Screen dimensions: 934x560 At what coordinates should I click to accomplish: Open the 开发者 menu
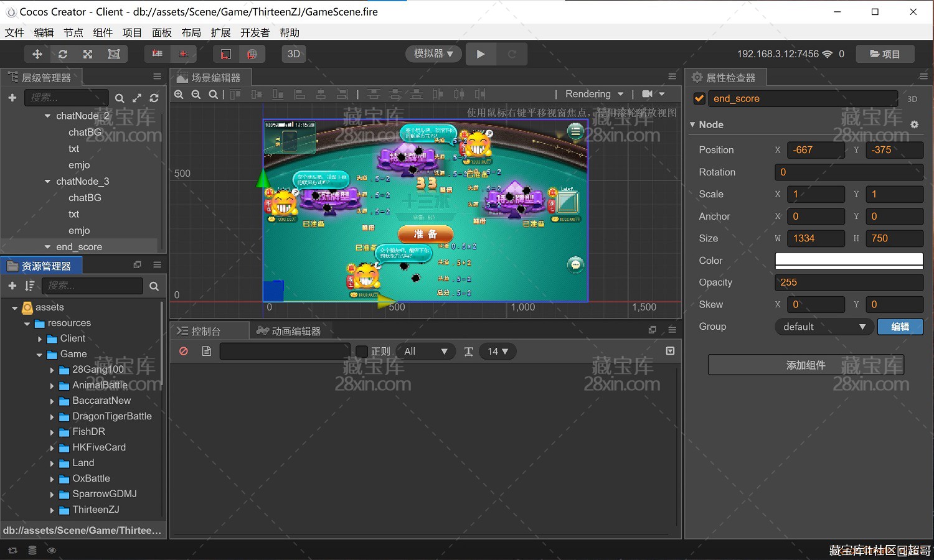point(255,32)
